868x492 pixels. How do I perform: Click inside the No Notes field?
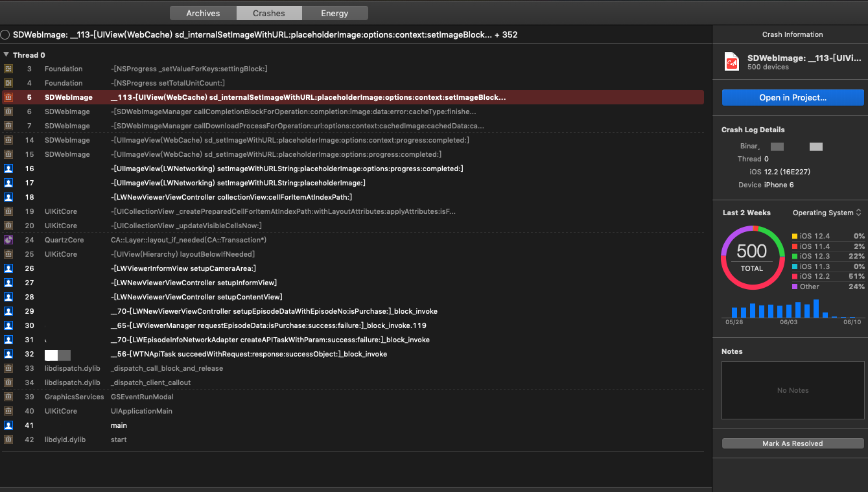coord(792,390)
